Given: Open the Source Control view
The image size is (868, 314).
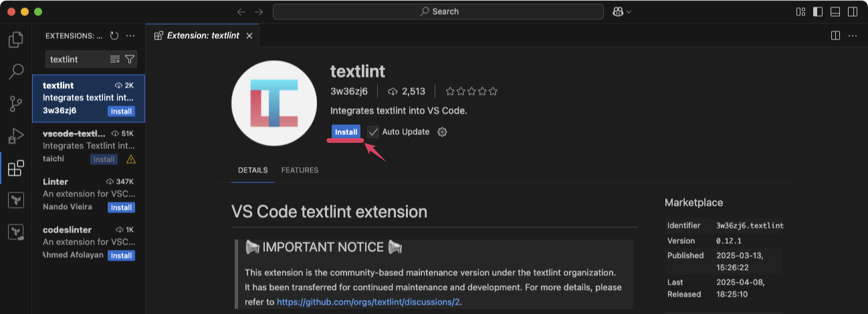Looking at the screenshot, I should [x=16, y=104].
